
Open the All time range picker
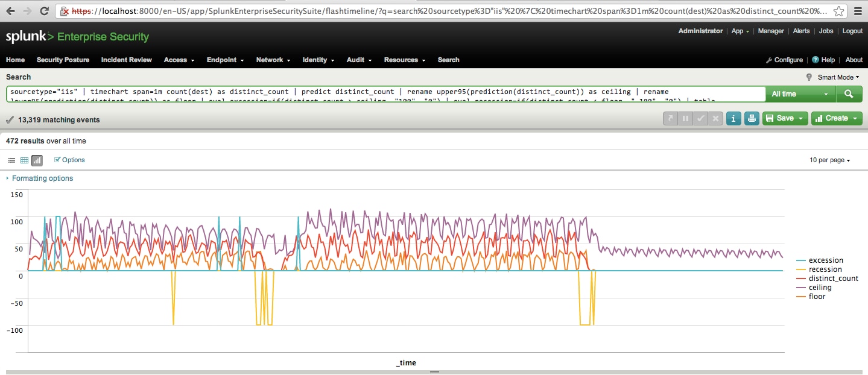coord(800,94)
